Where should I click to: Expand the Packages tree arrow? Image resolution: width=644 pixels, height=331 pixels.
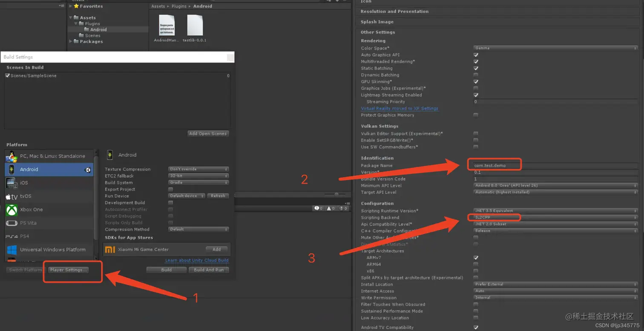click(71, 41)
